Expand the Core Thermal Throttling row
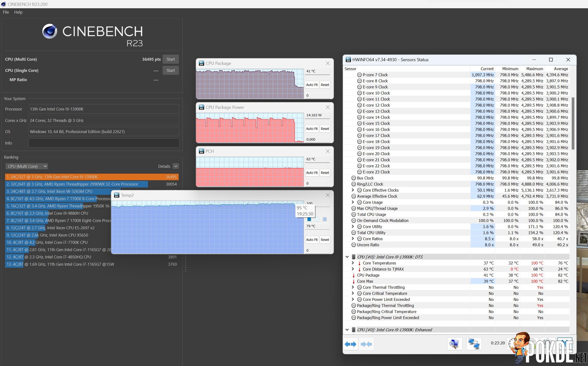Screen dimensions: 588x366 coord(353,287)
